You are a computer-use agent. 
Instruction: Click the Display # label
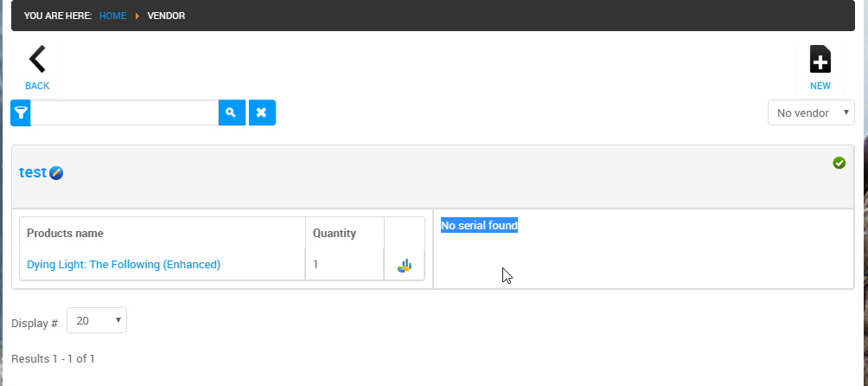pyautogui.click(x=35, y=324)
